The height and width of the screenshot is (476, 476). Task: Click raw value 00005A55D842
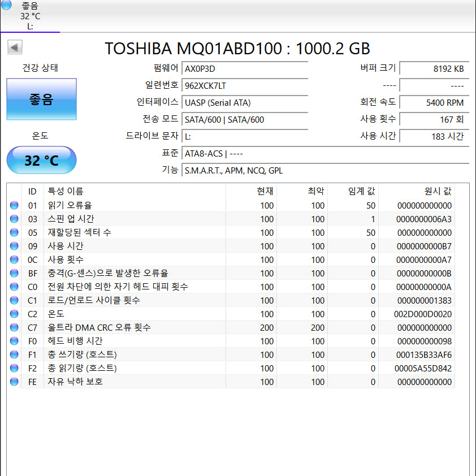(423, 369)
